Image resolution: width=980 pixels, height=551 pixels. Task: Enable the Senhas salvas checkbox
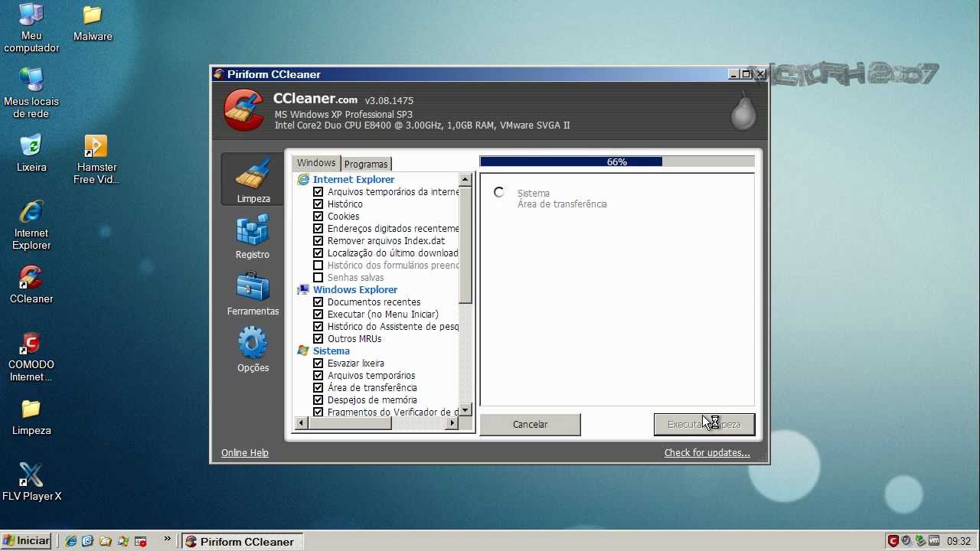(318, 278)
